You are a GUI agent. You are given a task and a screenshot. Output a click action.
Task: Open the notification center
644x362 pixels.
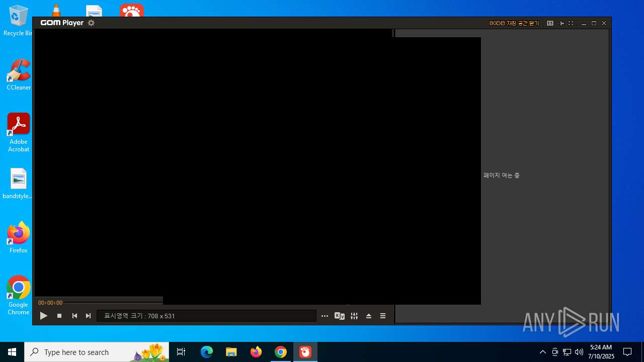point(627,352)
